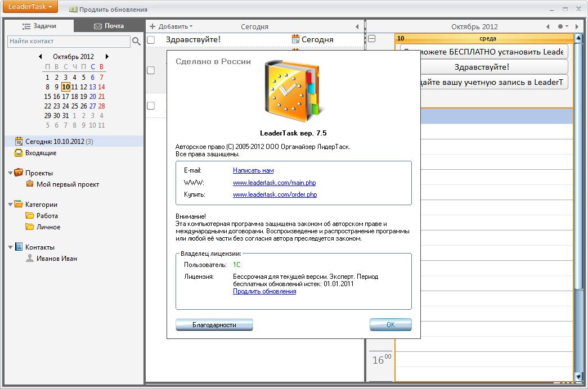Check the second task checkbox in list
This screenshot has height=389, width=588.
point(151,70)
